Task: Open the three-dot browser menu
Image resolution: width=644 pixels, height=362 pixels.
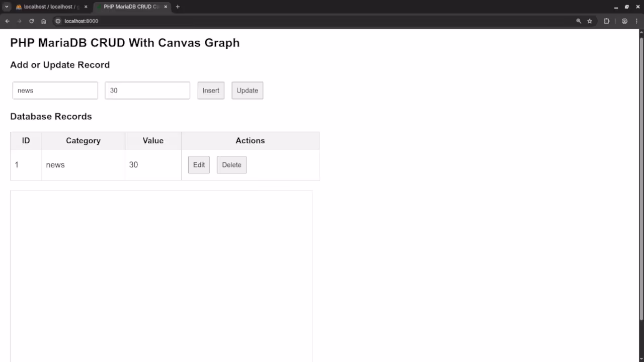Action: [x=636, y=21]
